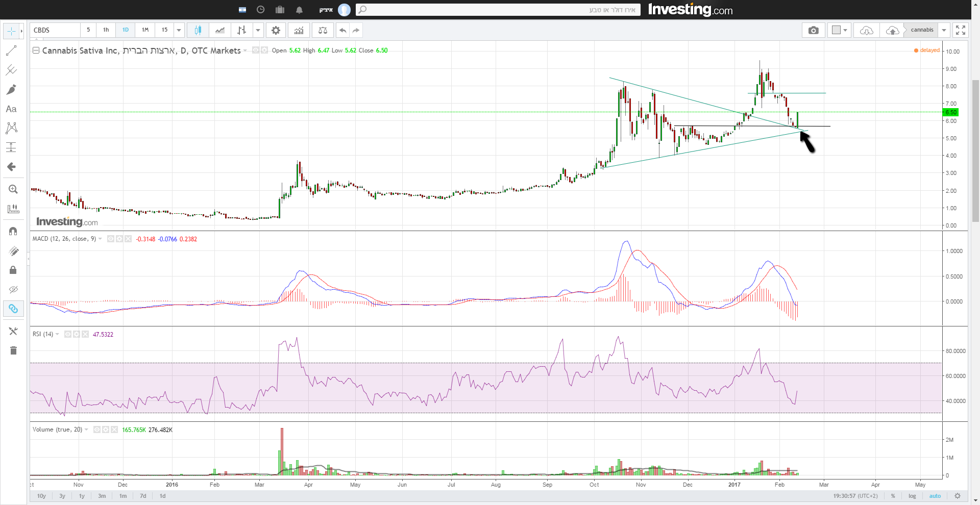The width and height of the screenshot is (980, 505).
Task: Open Volume indicator dropdown arrow
Action: [x=86, y=430]
